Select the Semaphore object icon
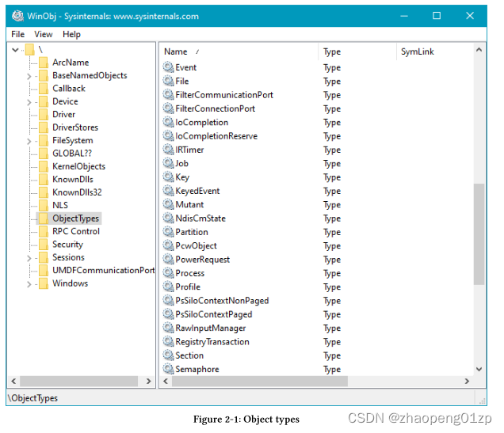 (x=168, y=369)
